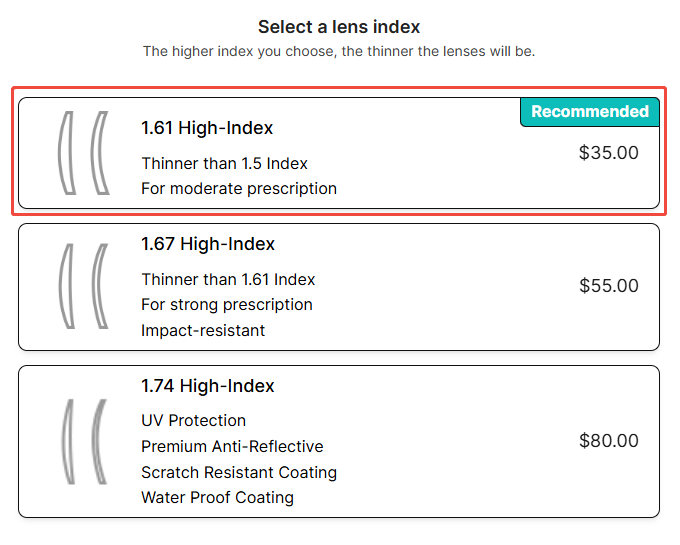Click the $80.00 price
The image size is (680, 545).
pyautogui.click(x=608, y=441)
